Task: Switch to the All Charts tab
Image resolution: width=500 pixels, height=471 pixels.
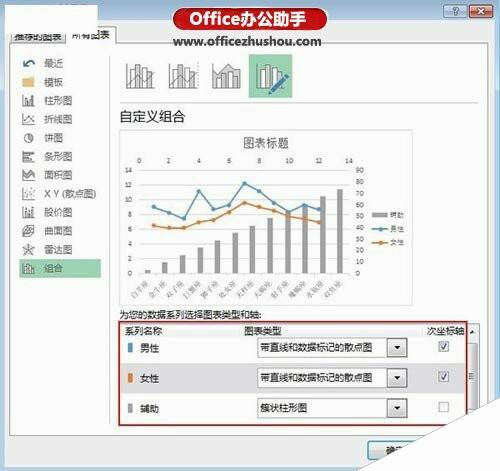Action: tap(91, 35)
